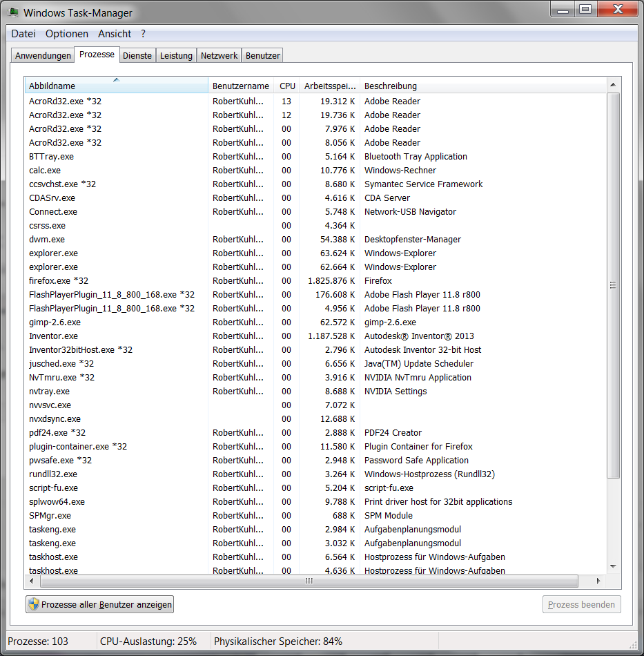
Task: Switch to the Anwendungen tab
Action: click(42, 55)
